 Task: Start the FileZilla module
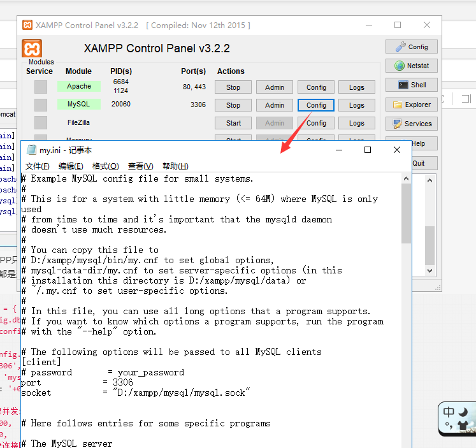click(233, 123)
